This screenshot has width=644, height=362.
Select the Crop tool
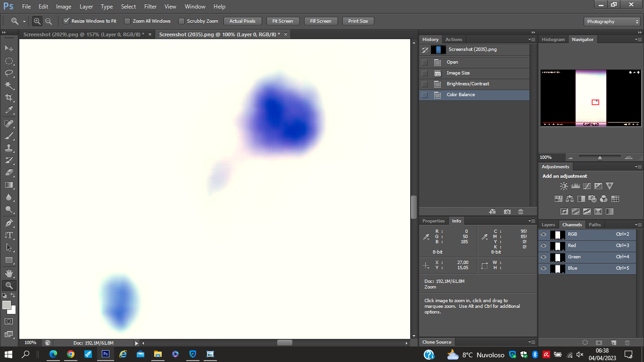pyautogui.click(x=8, y=98)
